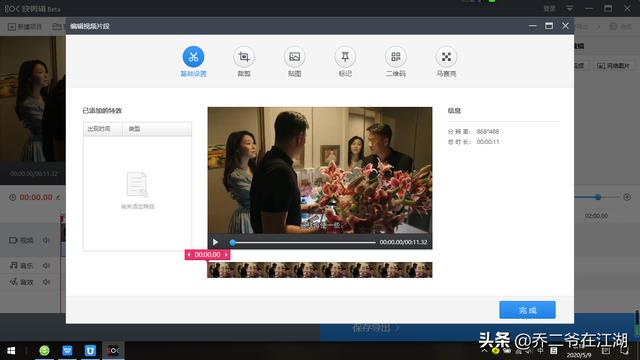Mute the 音乐 track in main window

(x=47, y=266)
